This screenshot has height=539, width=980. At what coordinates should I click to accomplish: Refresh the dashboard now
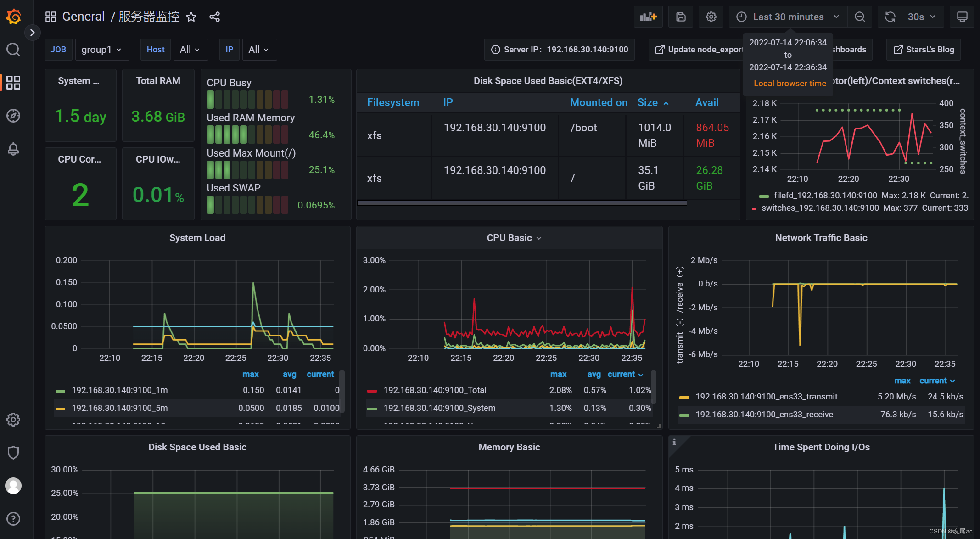click(890, 17)
